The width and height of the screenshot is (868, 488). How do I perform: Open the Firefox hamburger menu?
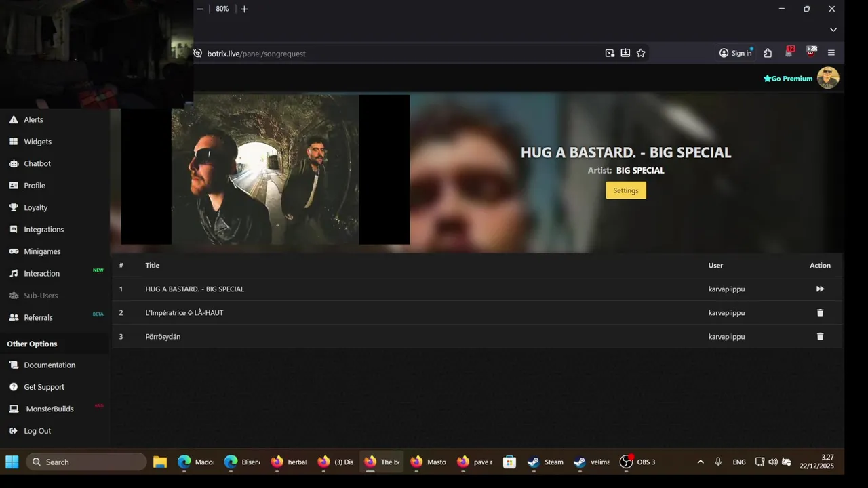click(x=831, y=53)
